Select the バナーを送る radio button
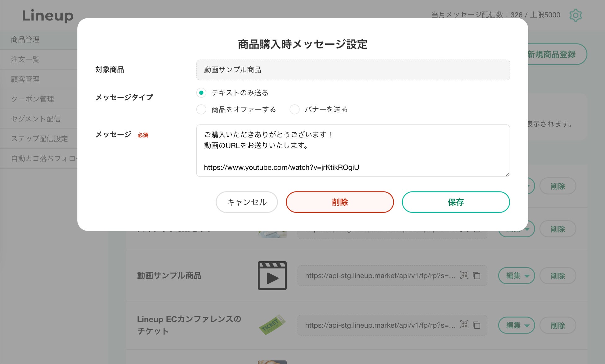605x364 pixels. pos(294,110)
